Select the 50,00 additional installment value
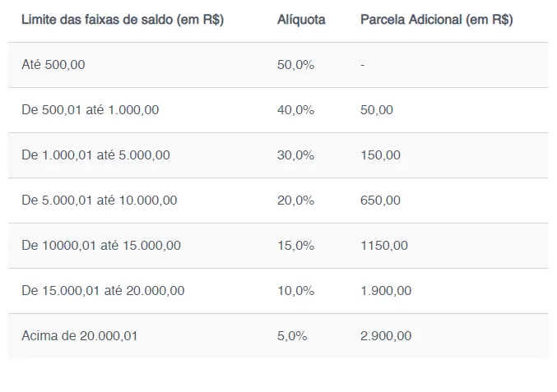This screenshot has width=557, height=392. 377,110
